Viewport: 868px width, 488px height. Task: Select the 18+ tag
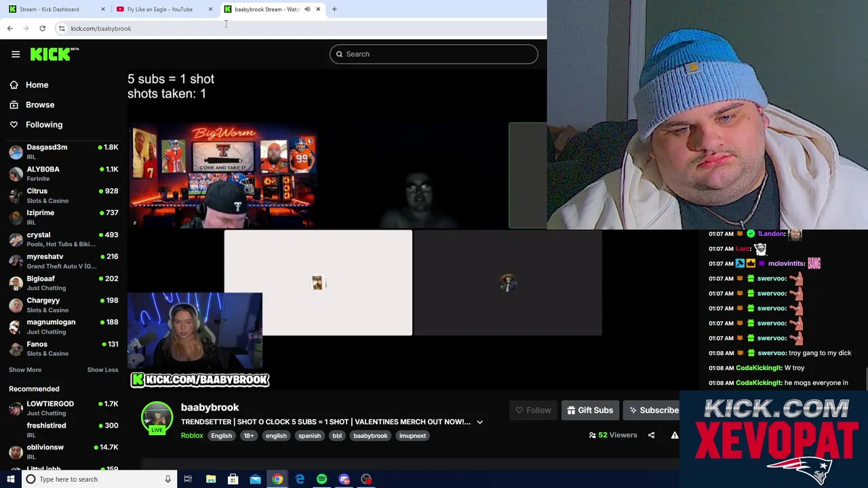(249, 436)
